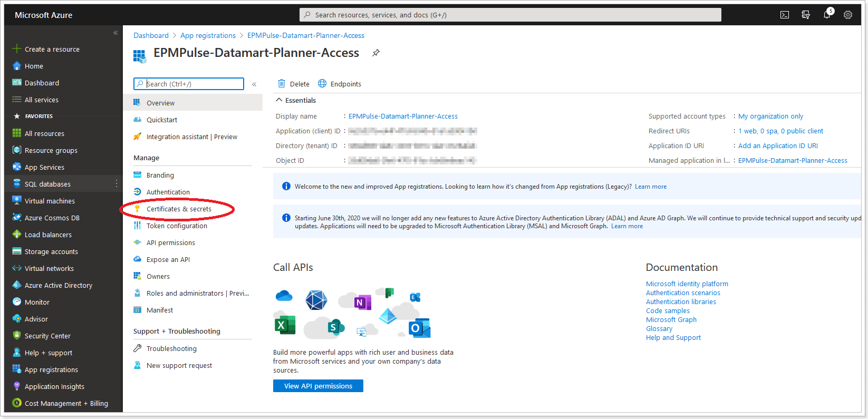Click the Cost Management + Billing icon
This screenshot has width=868, height=419.
point(17,403)
